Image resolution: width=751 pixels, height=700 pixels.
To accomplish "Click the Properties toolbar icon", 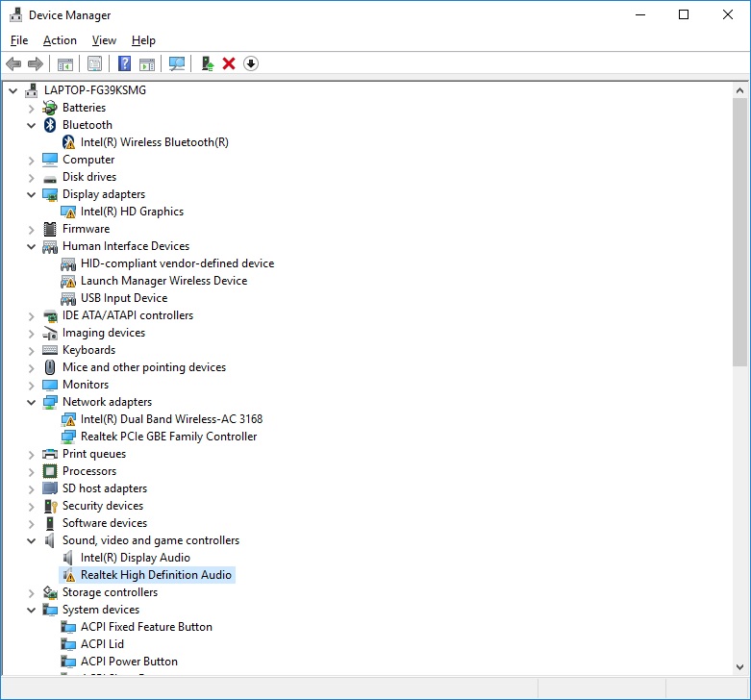I will pyautogui.click(x=95, y=63).
